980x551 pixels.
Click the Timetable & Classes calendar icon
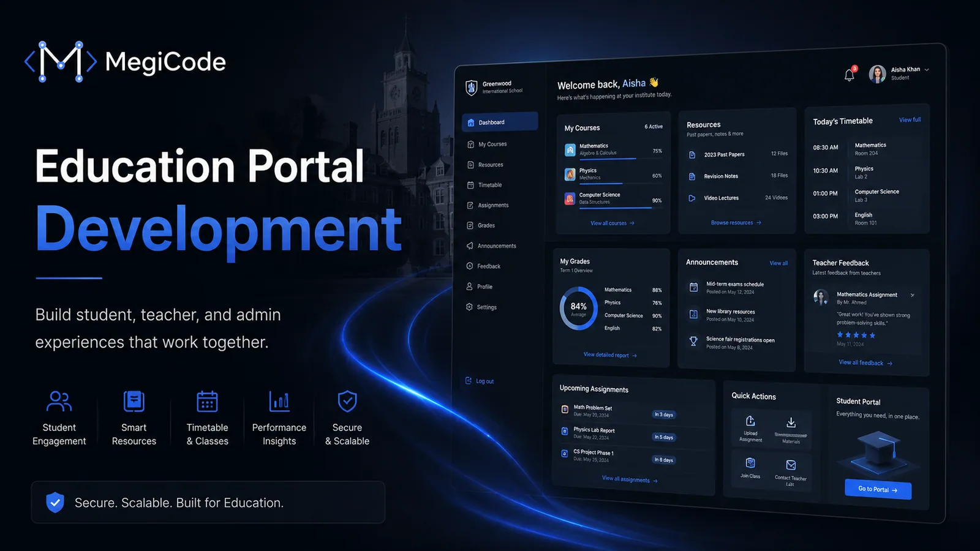click(x=207, y=402)
